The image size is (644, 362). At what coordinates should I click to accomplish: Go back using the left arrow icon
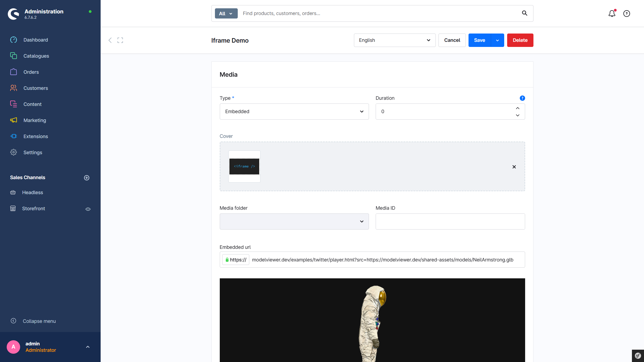[x=110, y=40]
